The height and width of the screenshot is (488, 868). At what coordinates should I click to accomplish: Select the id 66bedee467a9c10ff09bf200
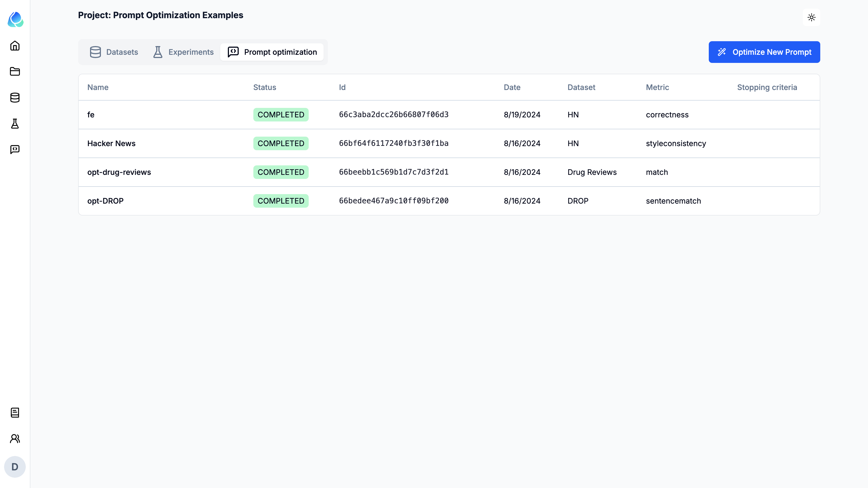point(394,201)
